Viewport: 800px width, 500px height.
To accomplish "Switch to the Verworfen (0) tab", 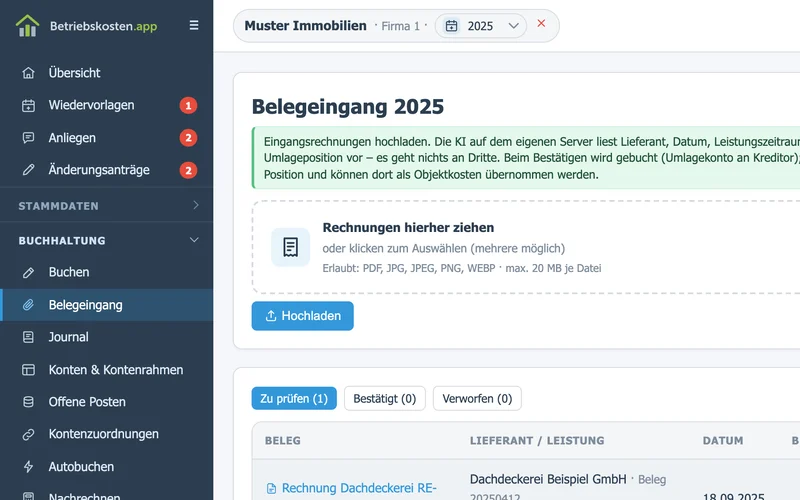I will click(x=477, y=398).
